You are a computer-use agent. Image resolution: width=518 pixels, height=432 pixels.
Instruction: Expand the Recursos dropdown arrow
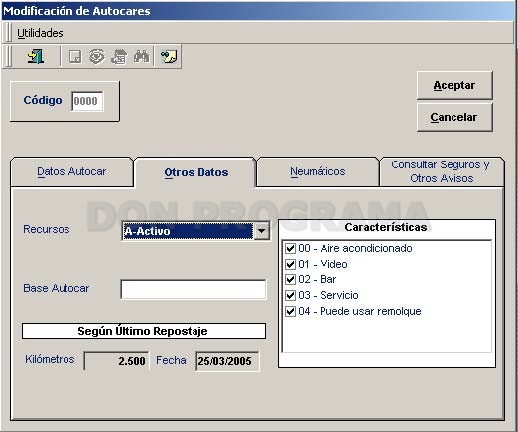pos(262,231)
